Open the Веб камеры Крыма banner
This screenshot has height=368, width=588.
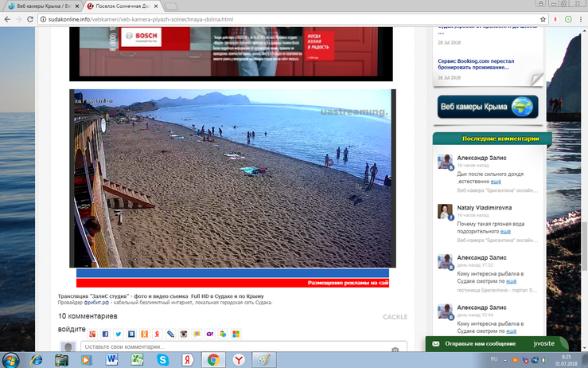tap(487, 107)
